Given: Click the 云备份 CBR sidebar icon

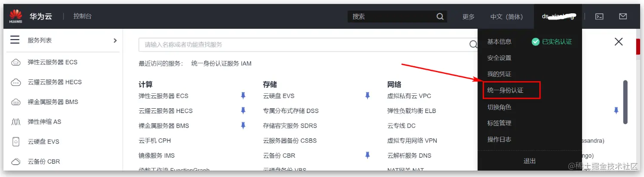Looking at the screenshot, I should click(16, 162).
